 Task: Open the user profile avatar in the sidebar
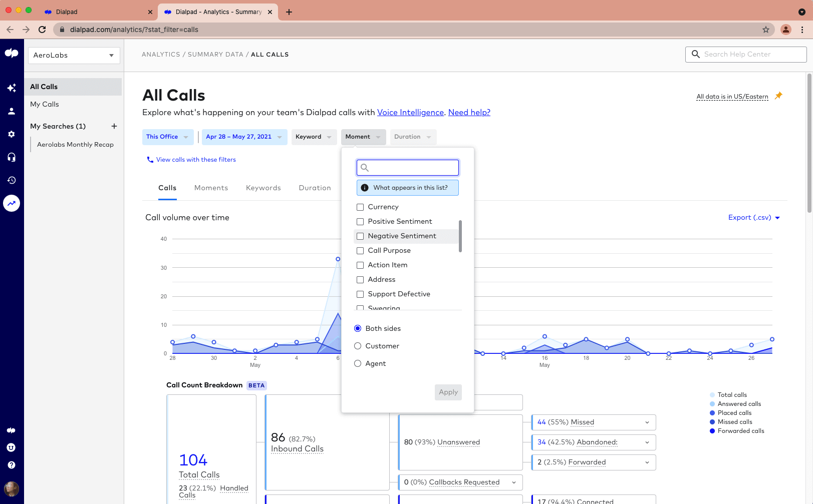pos(12,488)
